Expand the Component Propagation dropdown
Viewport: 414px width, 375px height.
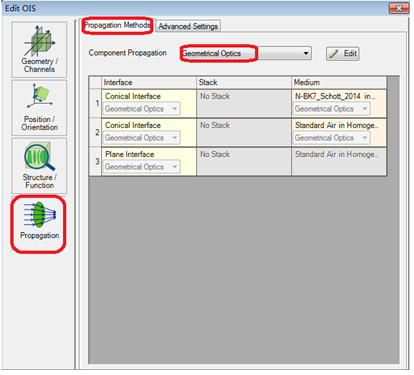pyautogui.click(x=246, y=53)
